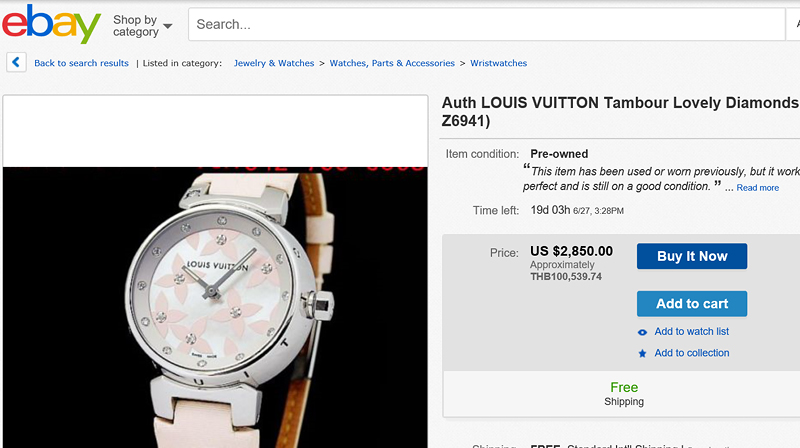This screenshot has height=448, width=800.
Task: Click the star icon for collection
Action: pos(642,353)
